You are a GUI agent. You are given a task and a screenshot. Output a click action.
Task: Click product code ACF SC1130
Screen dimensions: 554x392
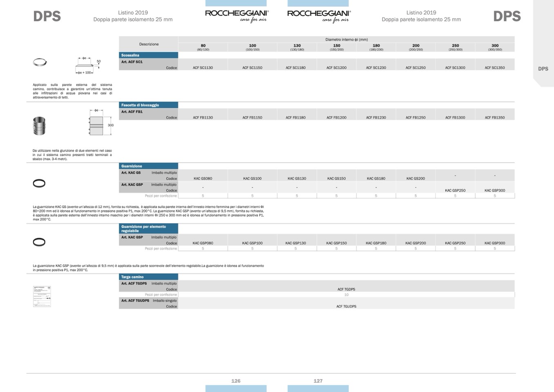203,68
